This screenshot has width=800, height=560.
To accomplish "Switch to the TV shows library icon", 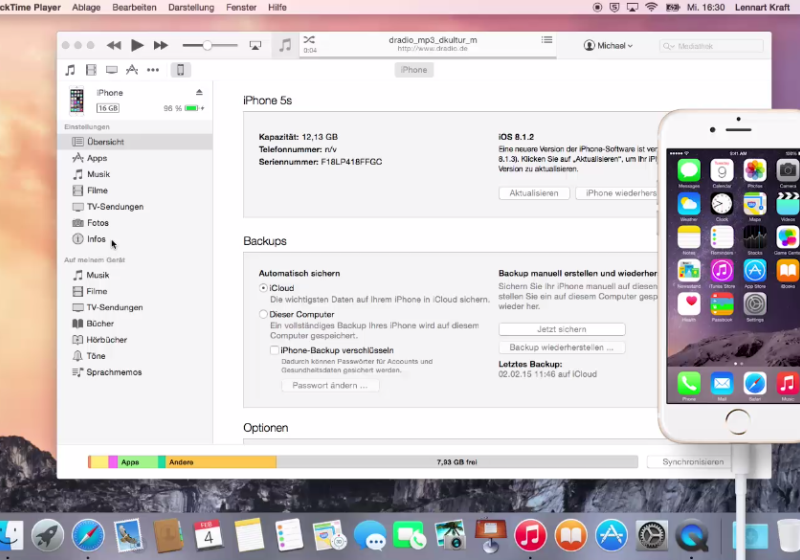I will point(112,70).
